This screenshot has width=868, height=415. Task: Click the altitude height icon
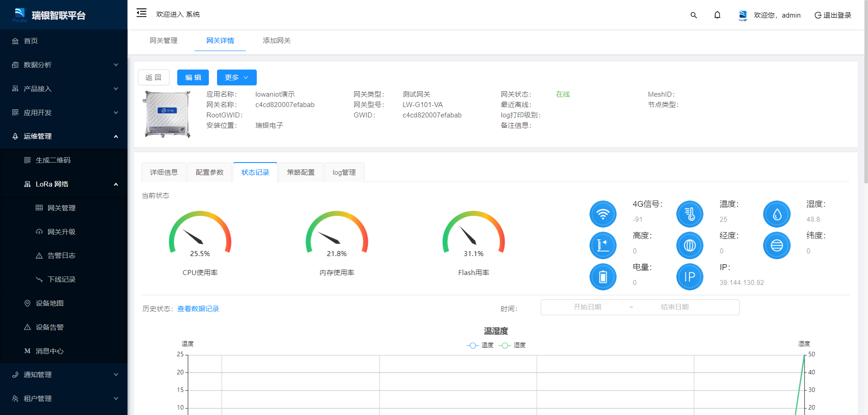coord(603,245)
